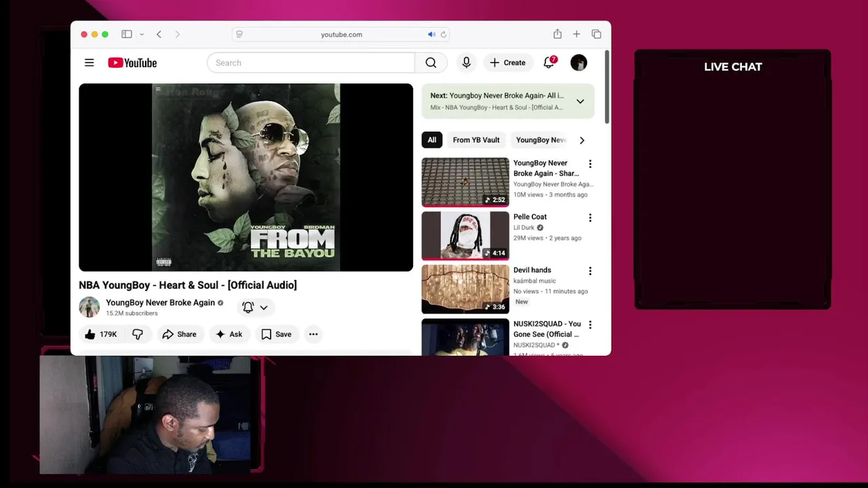Mute tab audio speaker icon
This screenshot has width=868, height=488.
(x=431, y=34)
